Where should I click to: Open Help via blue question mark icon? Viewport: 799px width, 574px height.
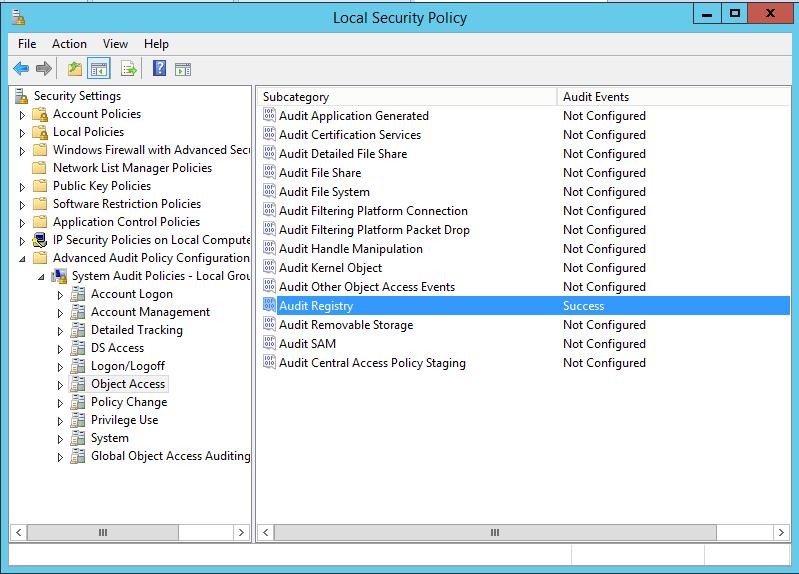click(159, 69)
